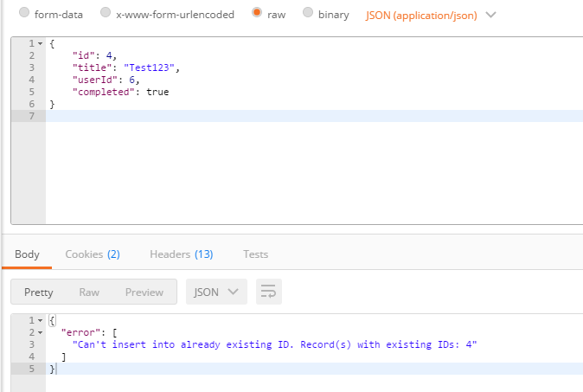Open the response format JSON dropdown

216,292
